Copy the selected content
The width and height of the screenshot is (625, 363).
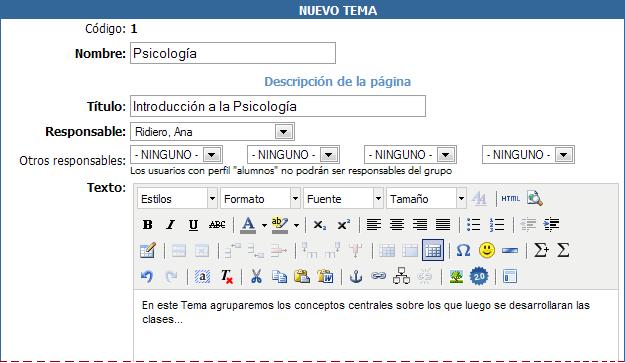279,277
